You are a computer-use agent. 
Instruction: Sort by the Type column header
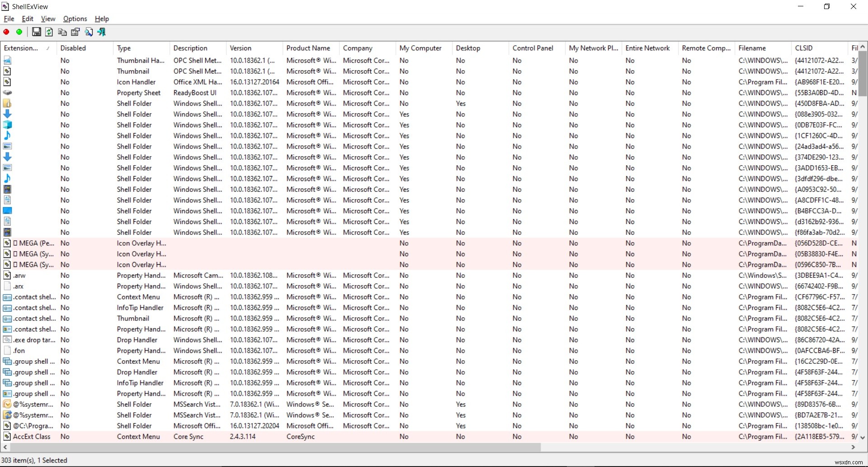tap(141, 48)
